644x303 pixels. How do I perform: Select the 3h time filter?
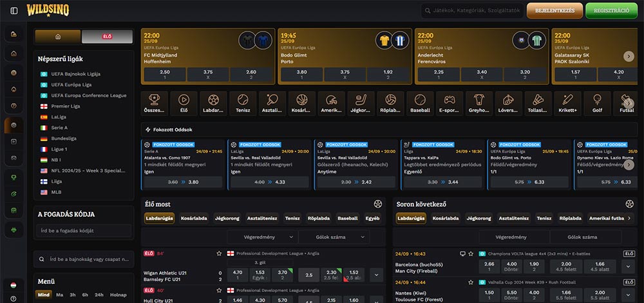coord(73,295)
